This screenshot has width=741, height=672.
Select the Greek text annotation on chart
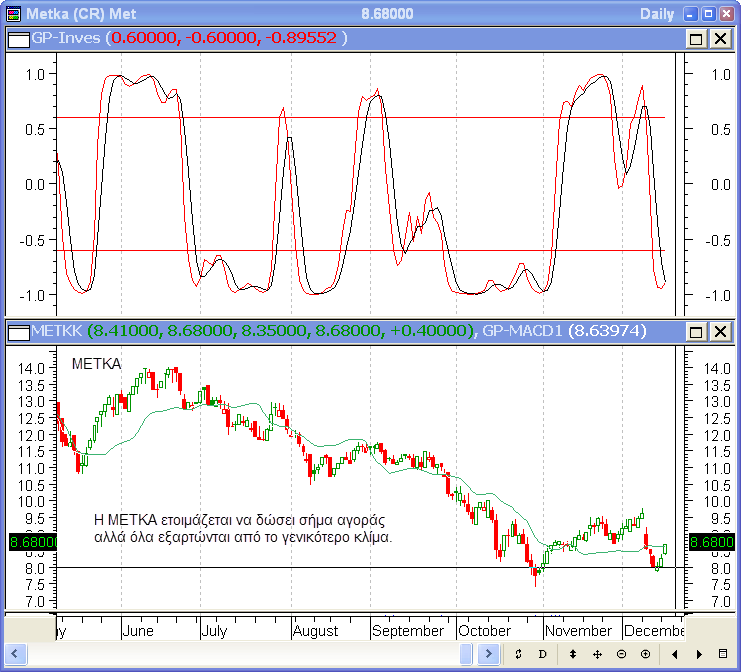point(240,529)
